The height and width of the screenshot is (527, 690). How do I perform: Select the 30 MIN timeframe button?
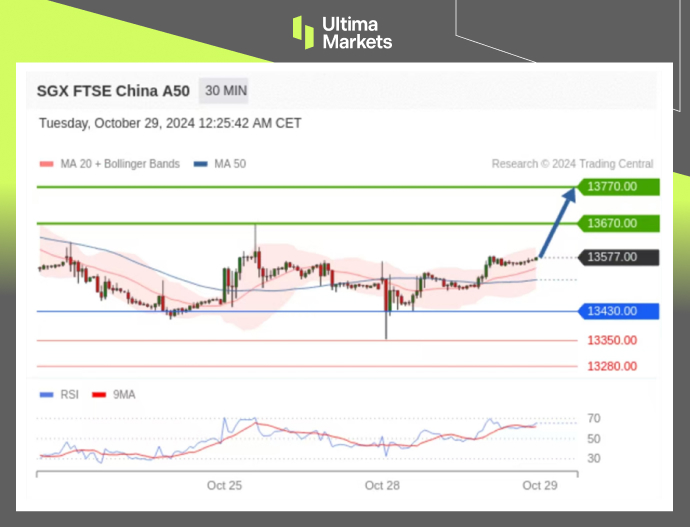click(x=225, y=91)
